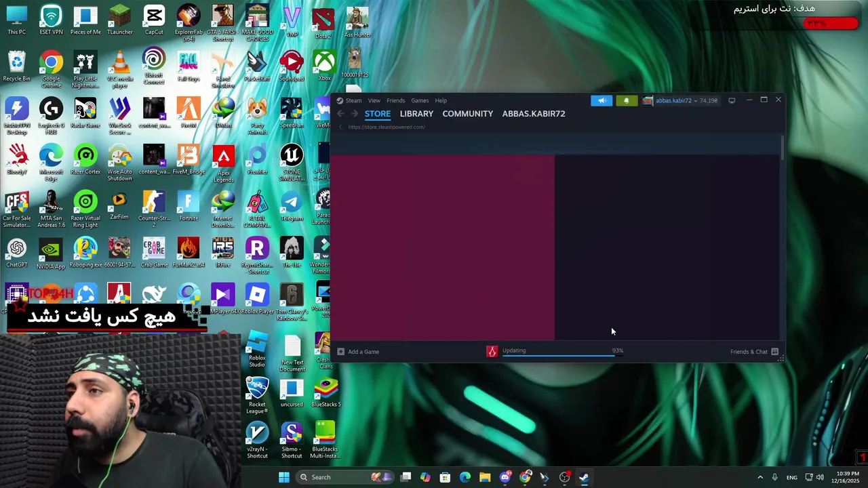Open the Friends menu in Steam
868x488 pixels.
point(395,100)
